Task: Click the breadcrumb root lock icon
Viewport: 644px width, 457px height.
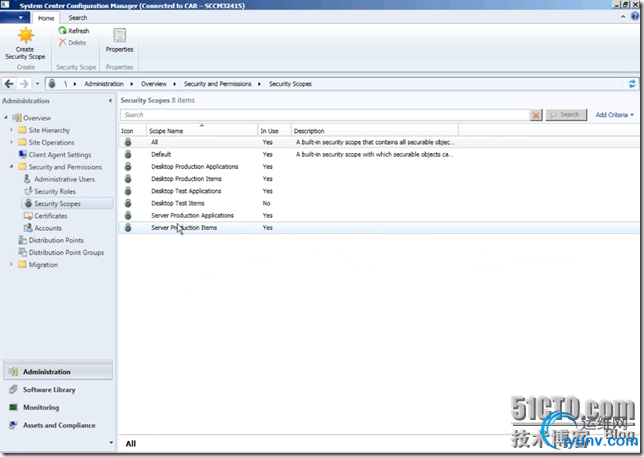Action: (52, 83)
